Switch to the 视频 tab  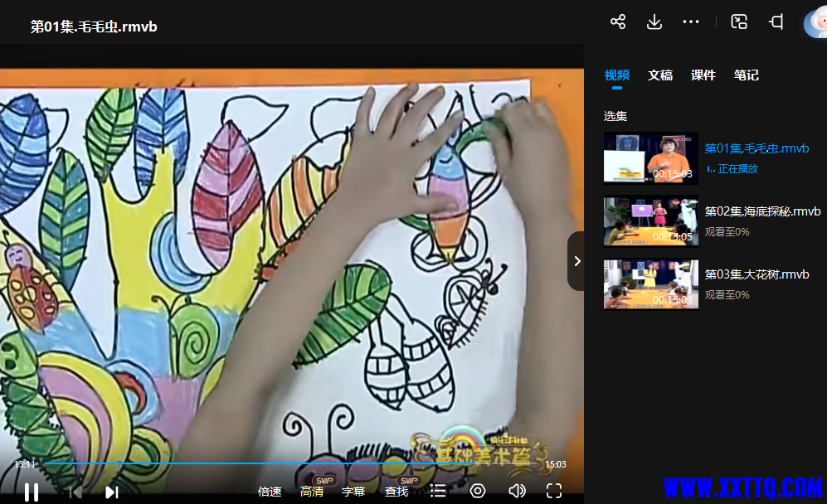click(616, 75)
